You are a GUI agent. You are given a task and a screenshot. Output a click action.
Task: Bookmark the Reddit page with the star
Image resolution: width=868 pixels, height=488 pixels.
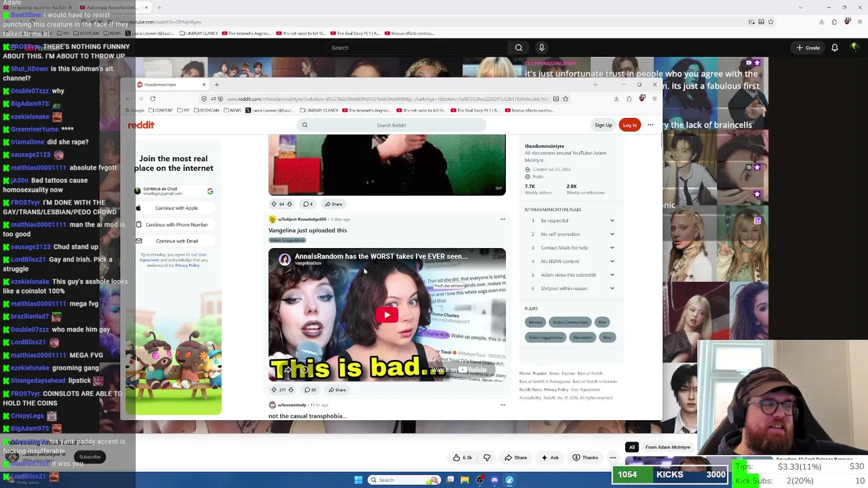(x=565, y=98)
